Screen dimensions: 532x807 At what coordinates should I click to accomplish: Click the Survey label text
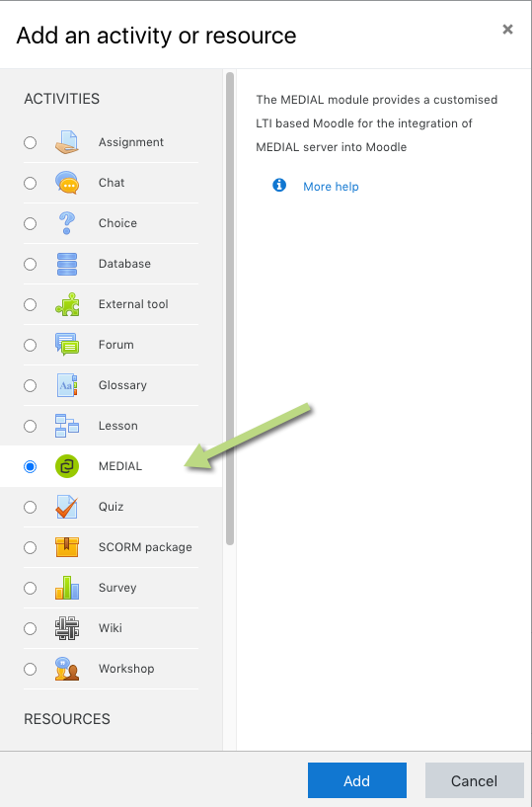(x=117, y=588)
